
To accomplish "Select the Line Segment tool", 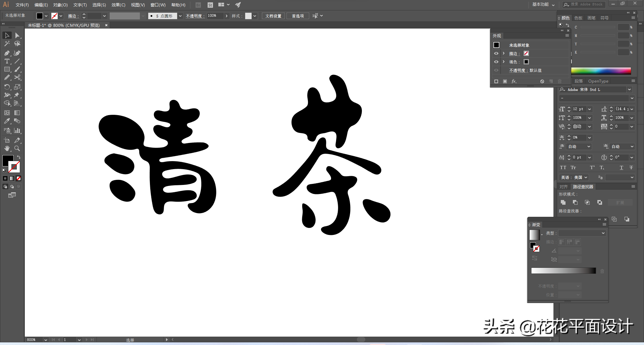I will [17, 61].
